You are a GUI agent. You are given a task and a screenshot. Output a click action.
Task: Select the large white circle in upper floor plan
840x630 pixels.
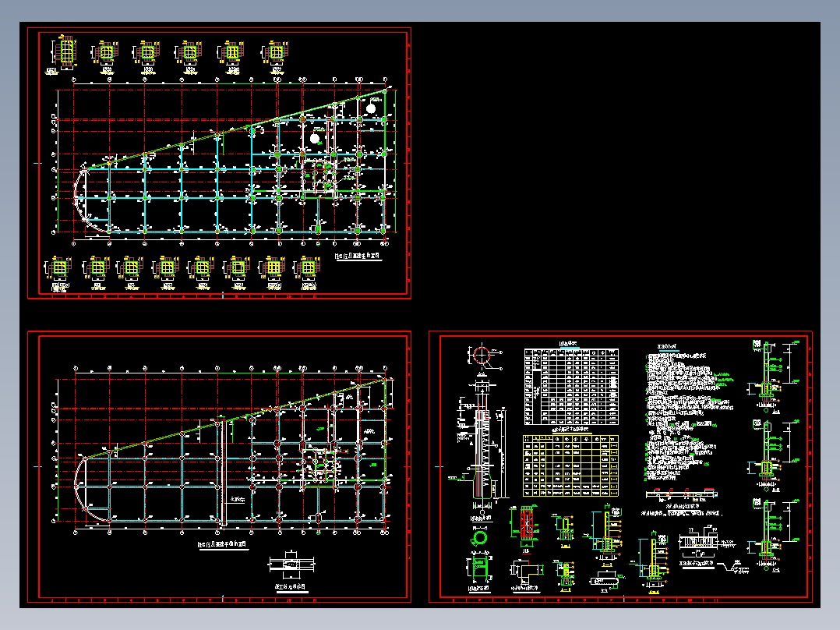(370, 109)
